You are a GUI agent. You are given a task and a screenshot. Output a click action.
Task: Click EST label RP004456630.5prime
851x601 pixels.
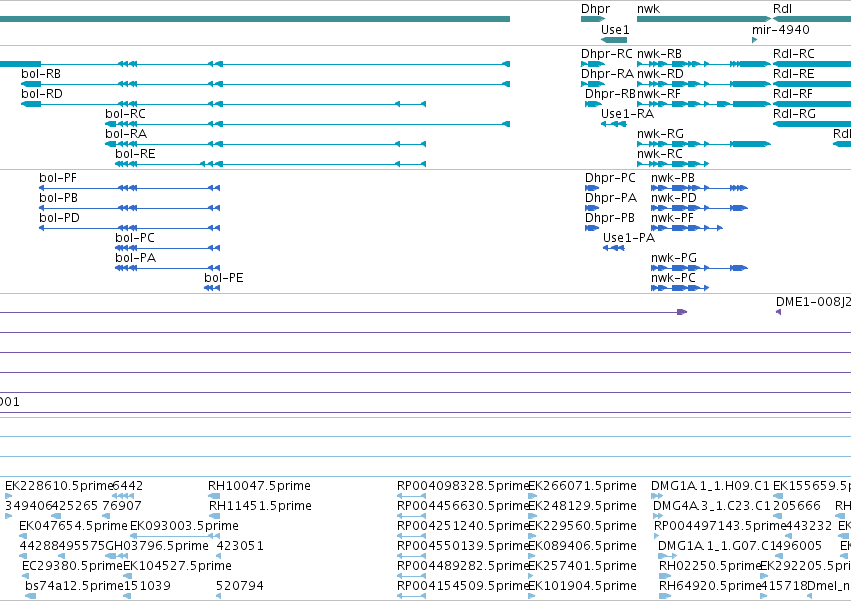click(463, 506)
